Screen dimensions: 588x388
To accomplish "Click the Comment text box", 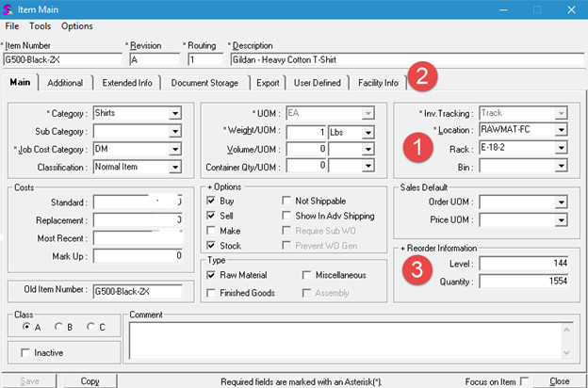I will point(349,341).
